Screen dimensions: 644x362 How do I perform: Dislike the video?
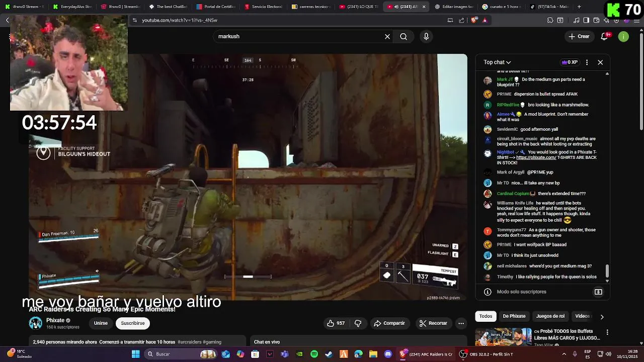pos(358,323)
